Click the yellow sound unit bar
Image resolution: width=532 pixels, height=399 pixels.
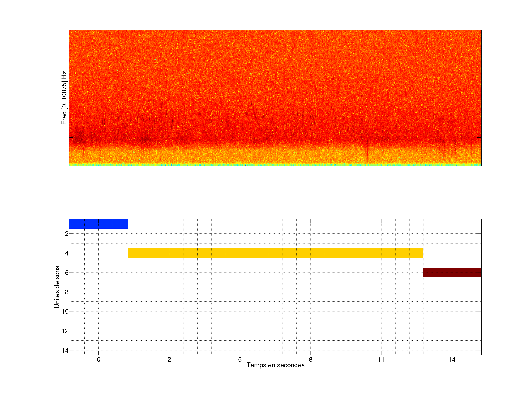275,253
